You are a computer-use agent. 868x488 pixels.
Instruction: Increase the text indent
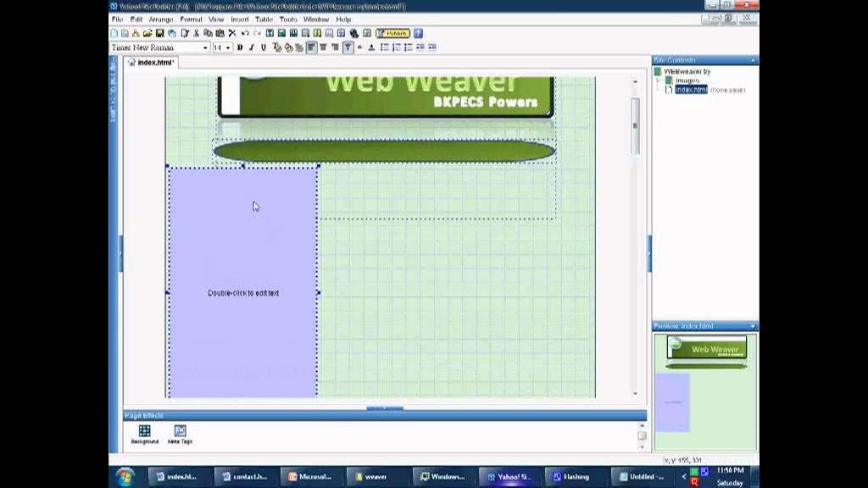pos(432,47)
